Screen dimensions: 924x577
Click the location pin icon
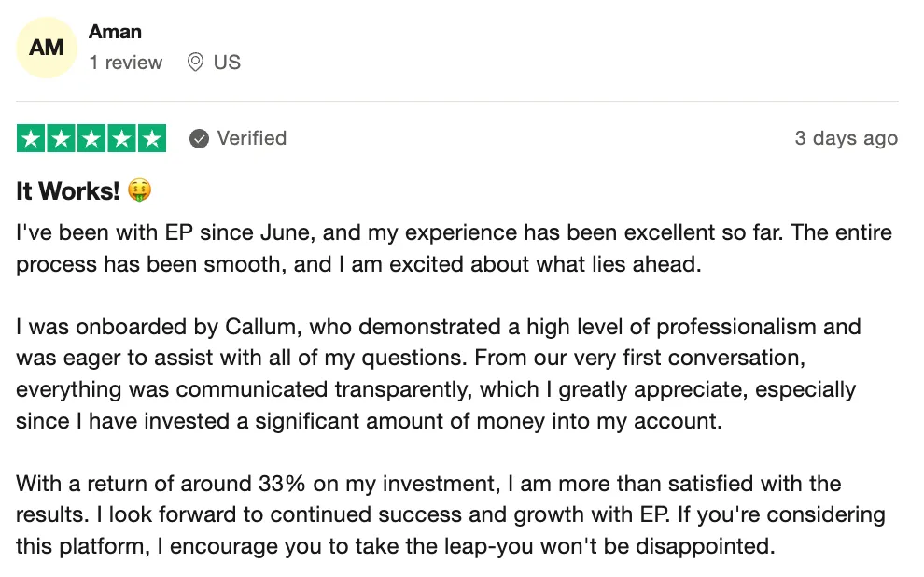[x=195, y=62]
